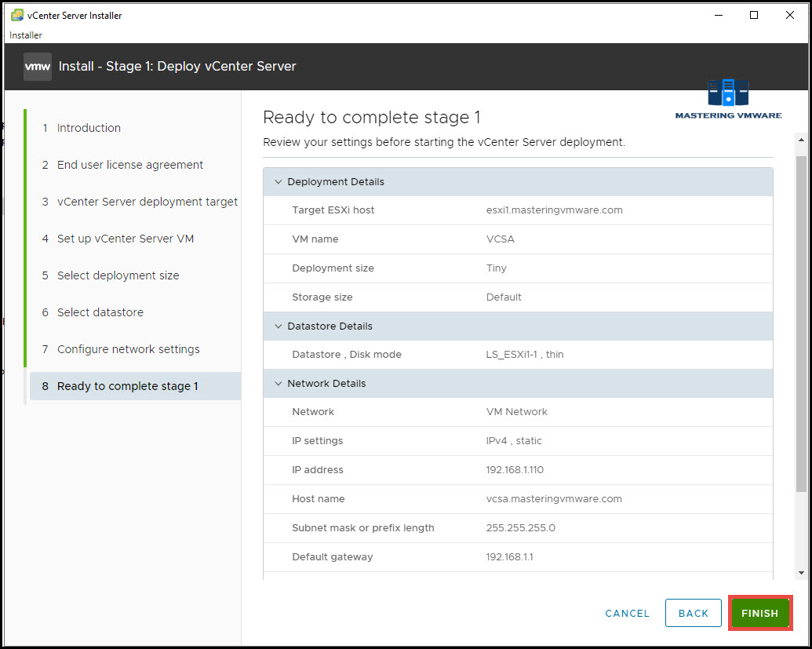Click the 'Subnet mask or prefix length' label

[x=363, y=528]
